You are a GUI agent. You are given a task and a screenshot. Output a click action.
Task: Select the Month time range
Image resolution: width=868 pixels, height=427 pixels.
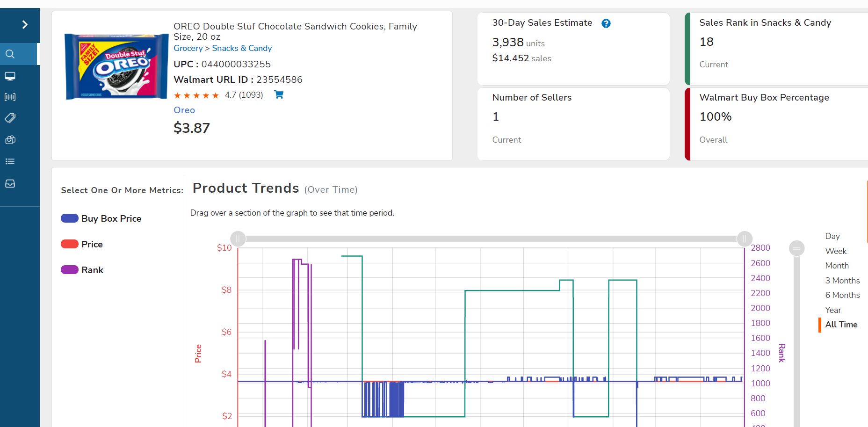pos(837,266)
